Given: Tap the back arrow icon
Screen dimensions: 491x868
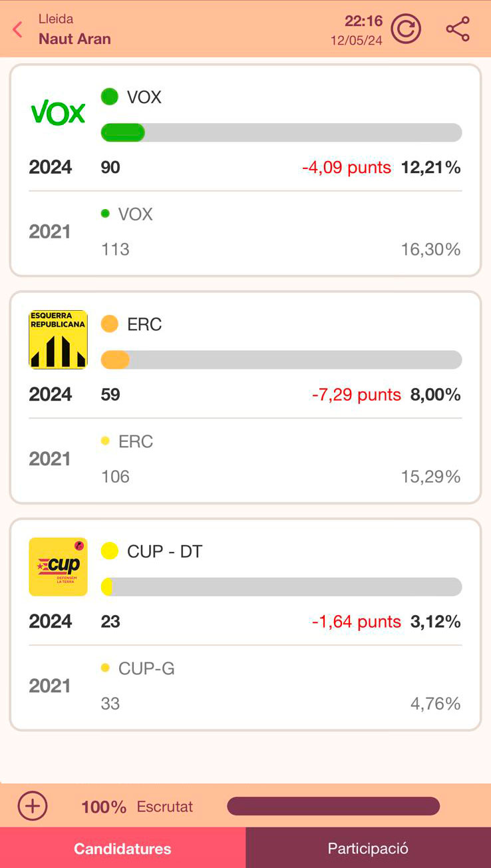Looking at the screenshot, I should [x=18, y=29].
